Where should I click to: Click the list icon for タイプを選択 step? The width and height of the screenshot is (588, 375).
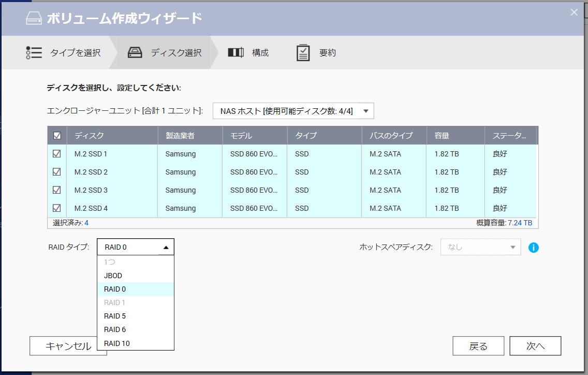pos(34,53)
